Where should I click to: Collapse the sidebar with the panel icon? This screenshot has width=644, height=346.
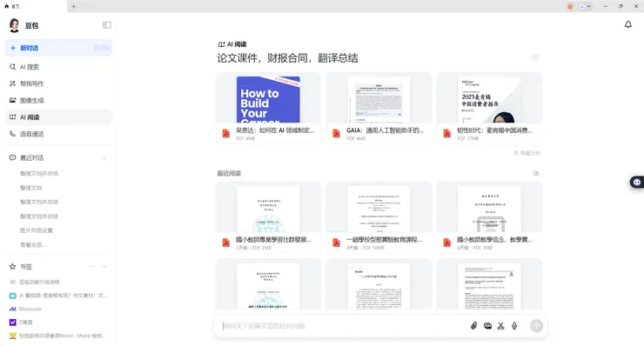107,25
